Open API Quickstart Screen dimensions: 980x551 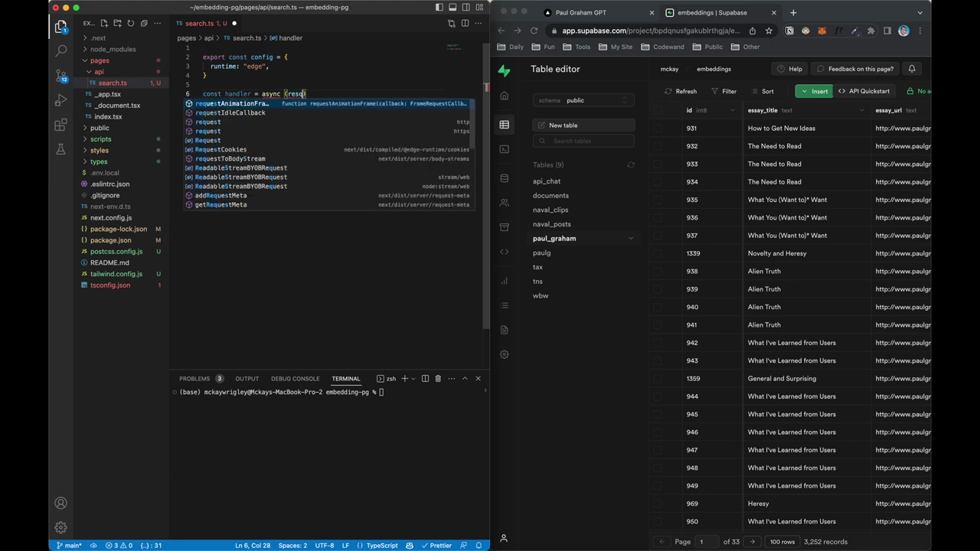tap(864, 91)
